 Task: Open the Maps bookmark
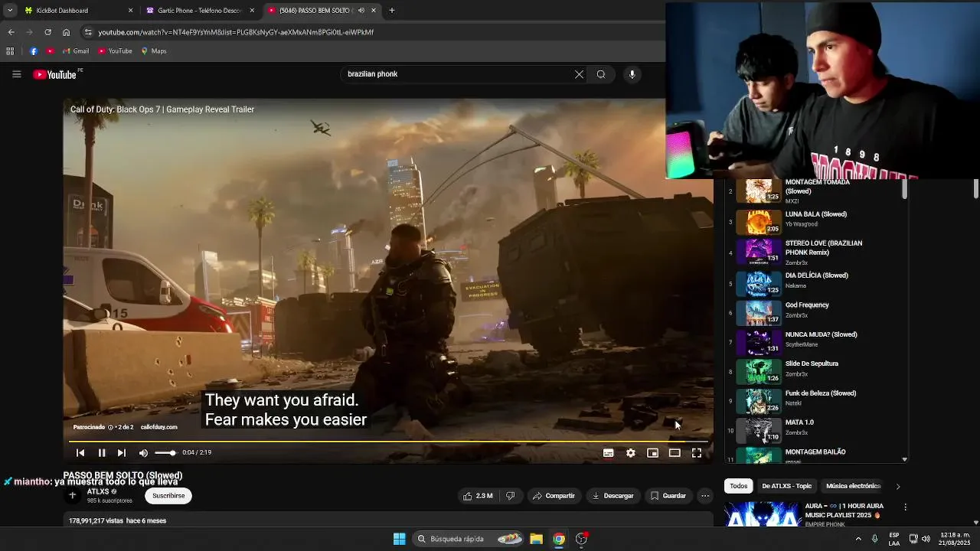tap(154, 51)
